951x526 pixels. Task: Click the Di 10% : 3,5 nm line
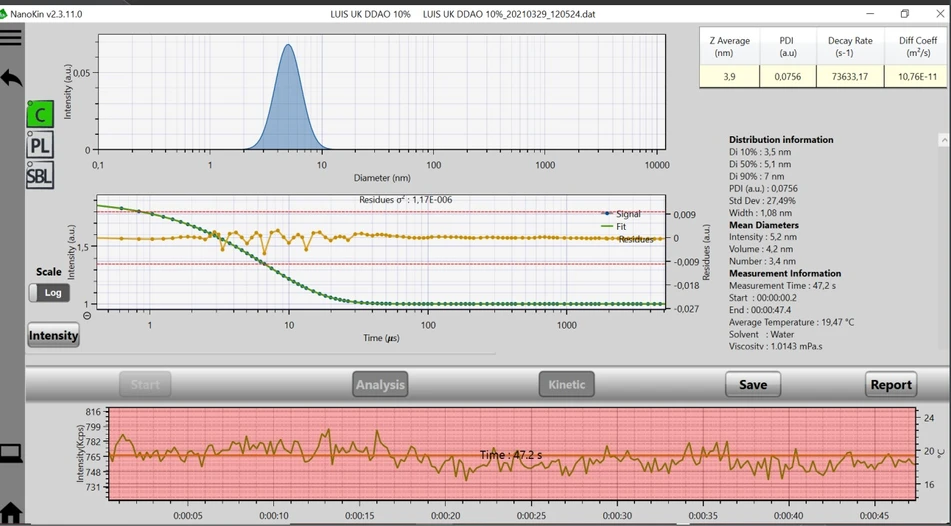pos(760,152)
